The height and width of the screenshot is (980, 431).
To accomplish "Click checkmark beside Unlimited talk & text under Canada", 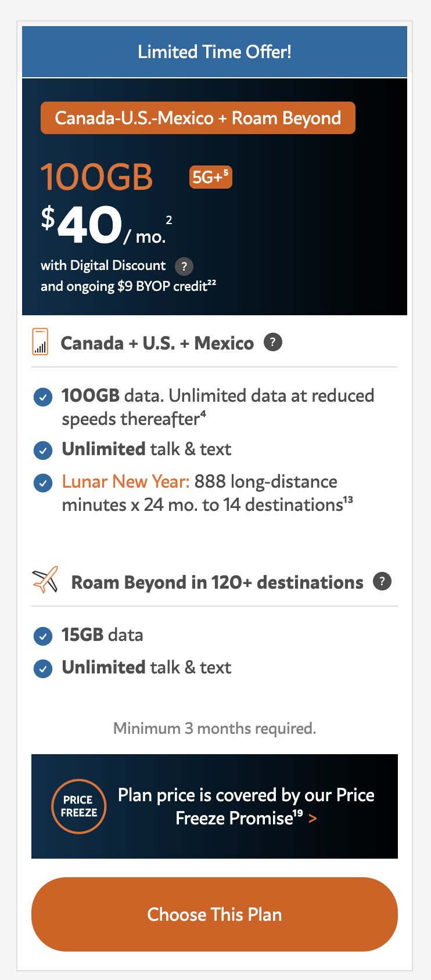I will (43, 450).
